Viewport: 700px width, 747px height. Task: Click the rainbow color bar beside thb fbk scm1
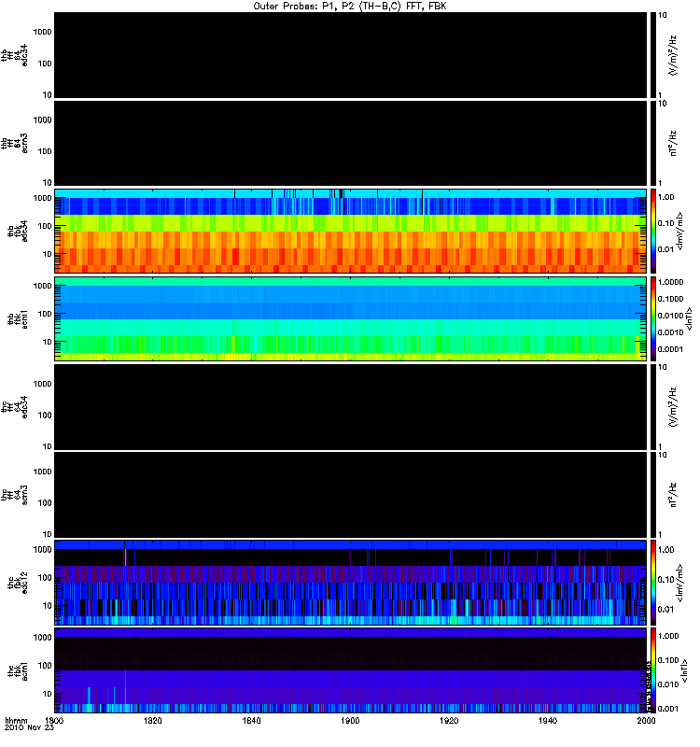pyautogui.click(x=653, y=318)
